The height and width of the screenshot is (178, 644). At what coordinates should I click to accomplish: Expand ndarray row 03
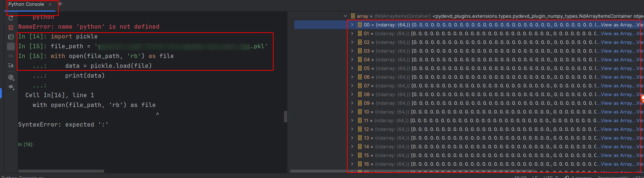[352, 51]
